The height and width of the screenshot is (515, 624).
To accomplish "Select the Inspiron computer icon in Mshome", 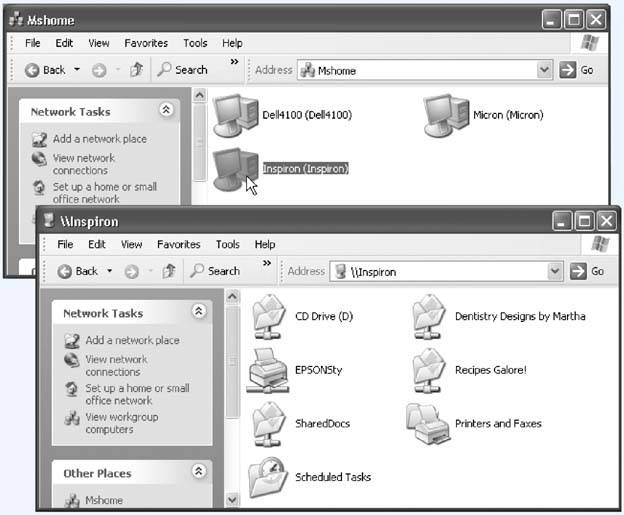I will [236, 169].
